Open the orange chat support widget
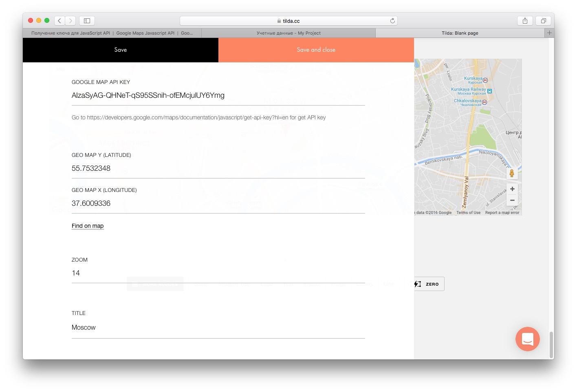 528,339
